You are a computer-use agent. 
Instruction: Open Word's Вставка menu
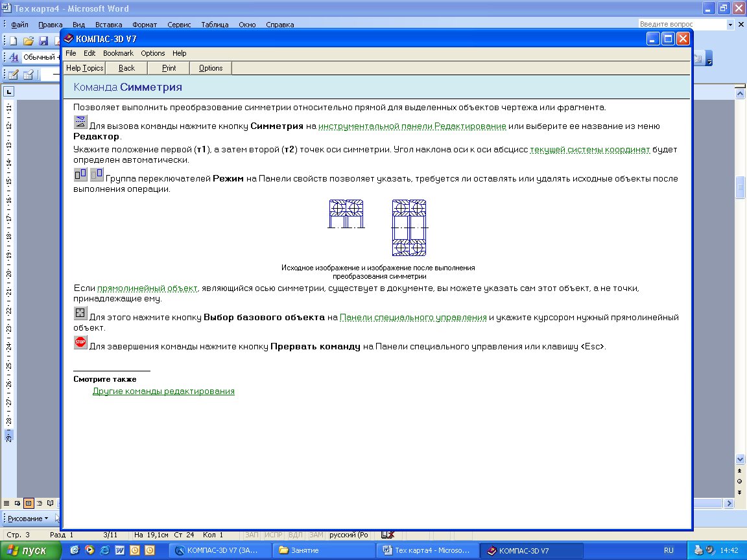coord(109,25)
